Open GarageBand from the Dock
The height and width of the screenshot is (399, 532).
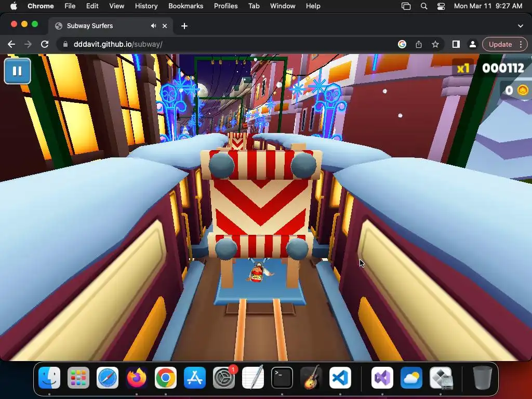311,378
